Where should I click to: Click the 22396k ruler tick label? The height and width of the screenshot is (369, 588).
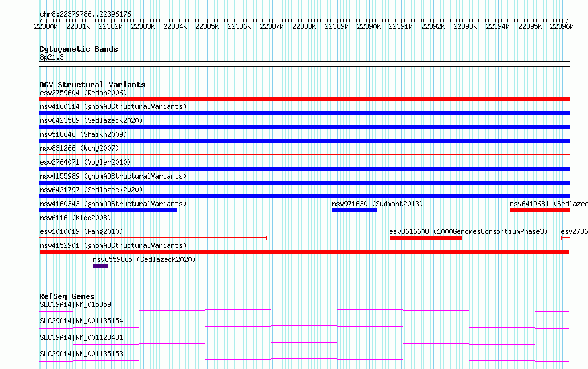(562, 26)
